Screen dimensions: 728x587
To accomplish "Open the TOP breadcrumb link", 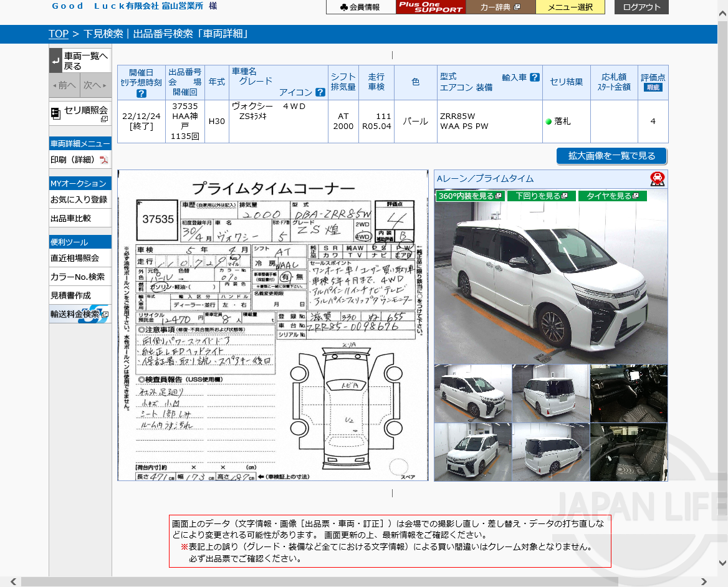I will point(57,34).
